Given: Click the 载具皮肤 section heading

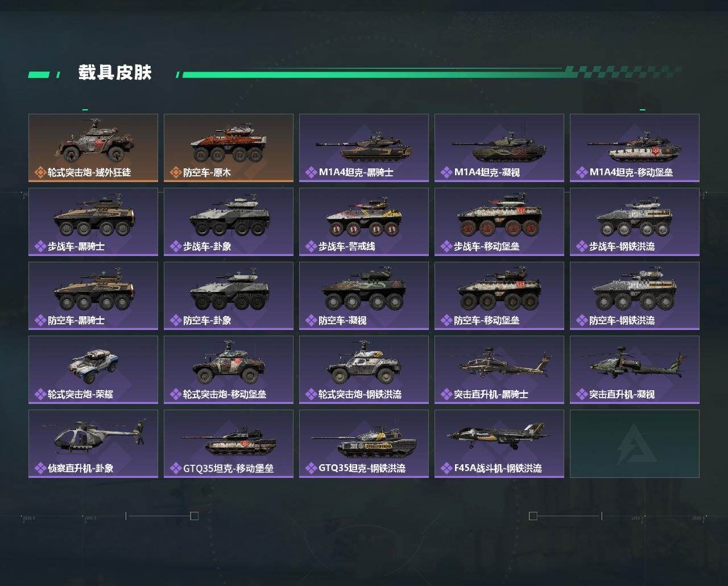Looking at the screenshot, I should click(115, 73).
